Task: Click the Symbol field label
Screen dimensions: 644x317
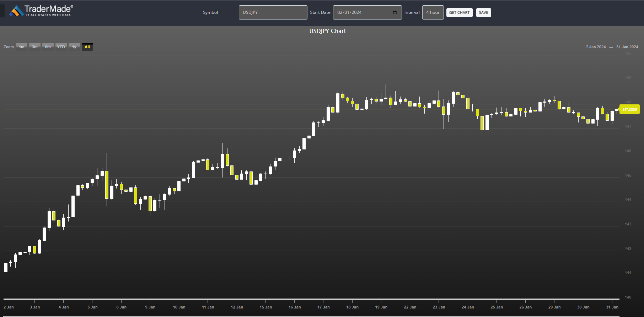Action: pyautogui.click(x=210, y=12)
